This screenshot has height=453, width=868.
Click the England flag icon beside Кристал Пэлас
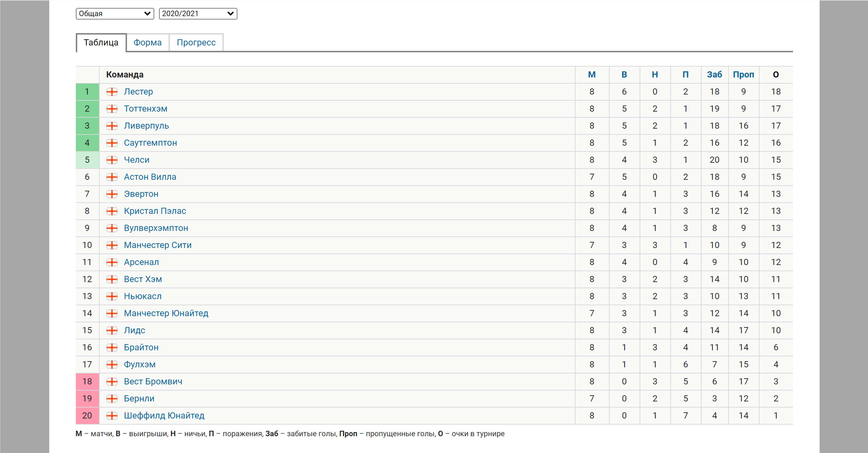(112, 211)
